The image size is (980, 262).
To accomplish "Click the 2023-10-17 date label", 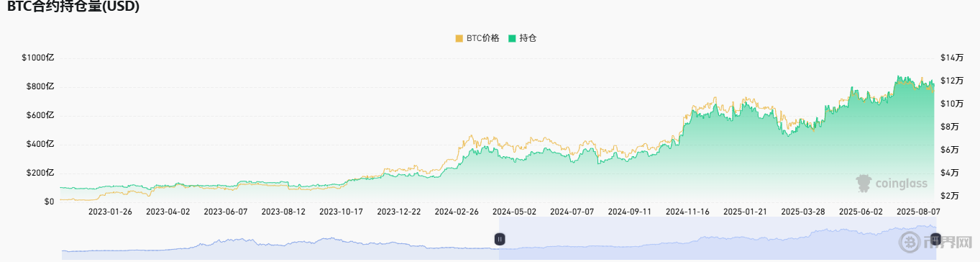I will pyautogui.click(x=342, y=212).
